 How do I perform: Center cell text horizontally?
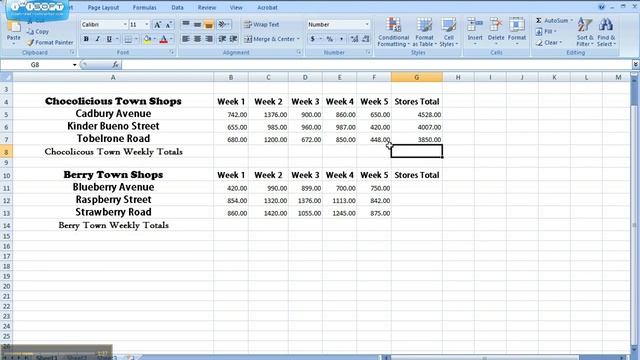tap(197, 39)
